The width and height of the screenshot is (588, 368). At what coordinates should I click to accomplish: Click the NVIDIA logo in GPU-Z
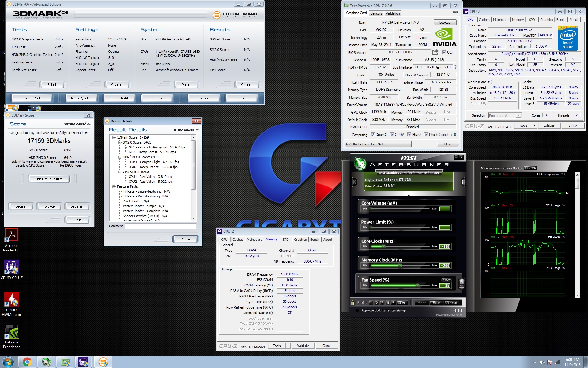click(x=445, y=37)
